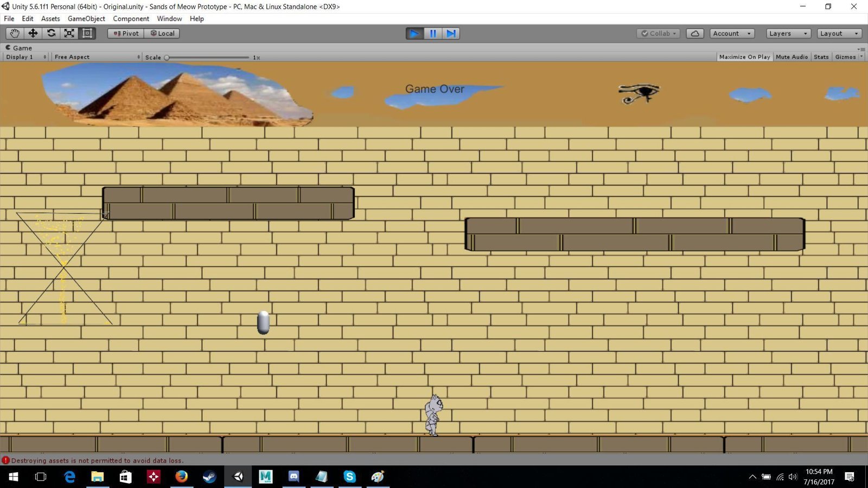Pause the running game
Viewport: 868px width, 488px height.
coord(433,34)
